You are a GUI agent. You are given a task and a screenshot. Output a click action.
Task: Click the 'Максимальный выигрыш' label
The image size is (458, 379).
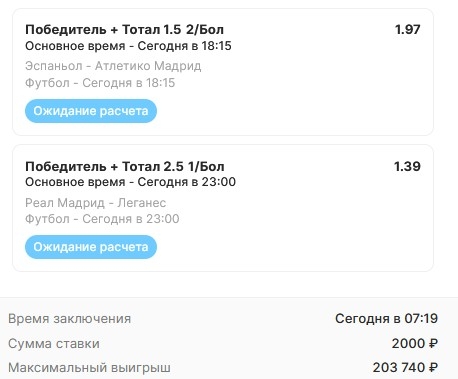coord(89,368)
